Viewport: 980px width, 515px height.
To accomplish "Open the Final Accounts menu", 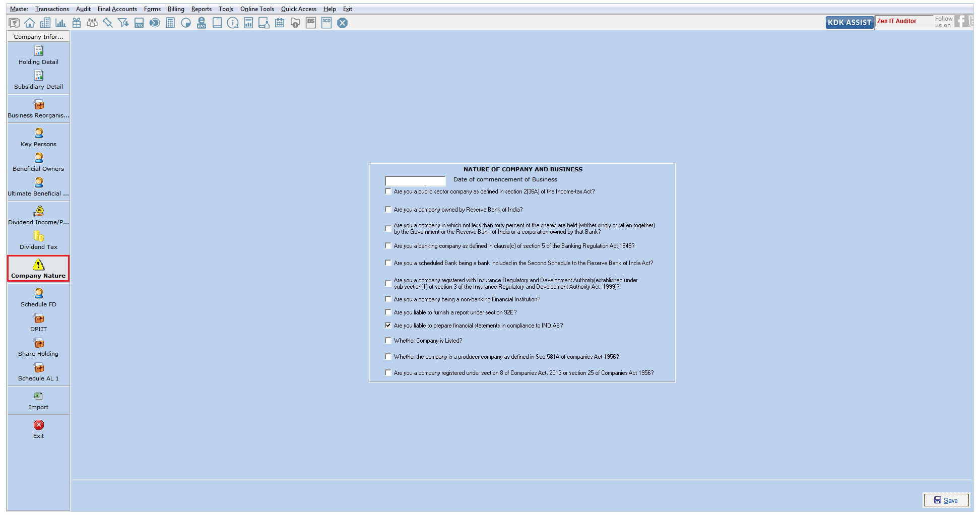I will 117,9.
